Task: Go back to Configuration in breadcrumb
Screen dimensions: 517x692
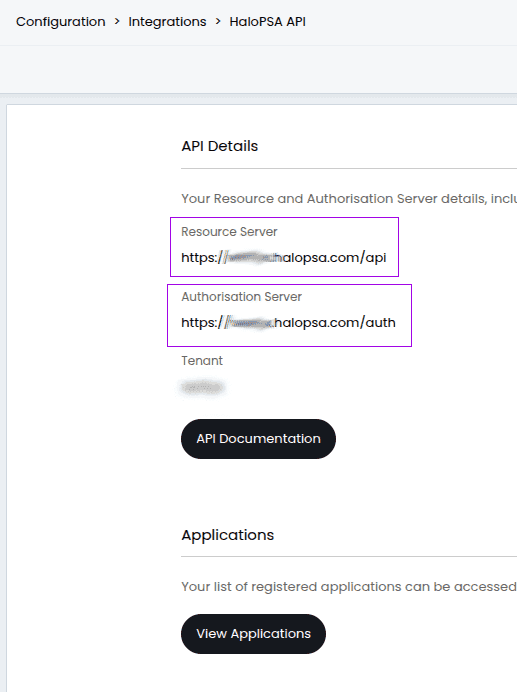Action: [x=60, y=22]
